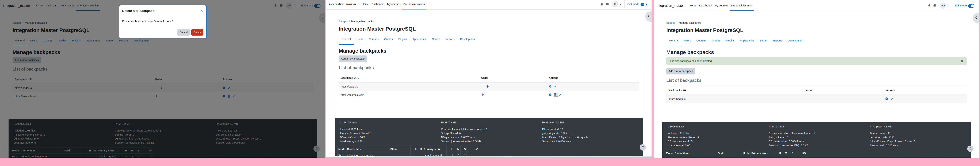Viewport: 980px width, 166px height.
Task: Click trash icon for https://example.com in dimmed dialog panel
Action: [x=229, y=96]
